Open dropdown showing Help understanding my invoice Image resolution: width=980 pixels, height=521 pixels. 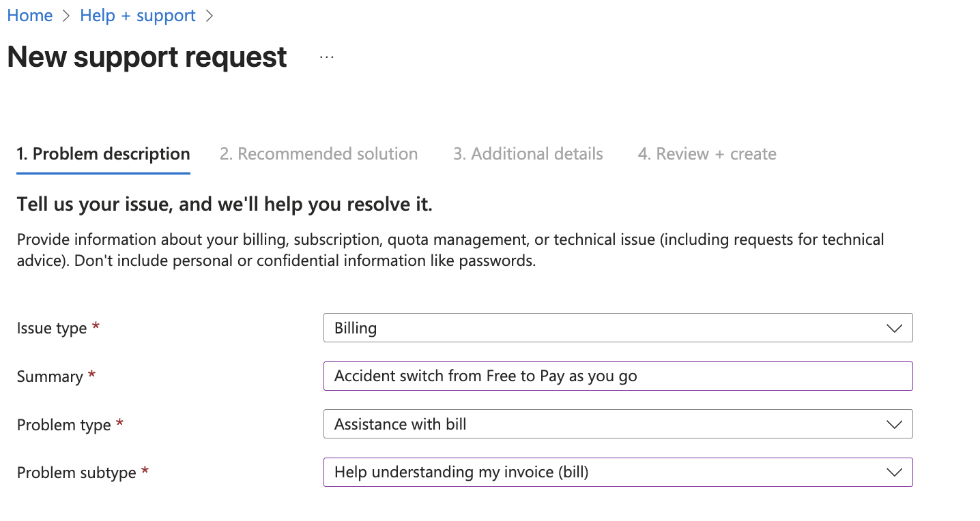point(601,472)
